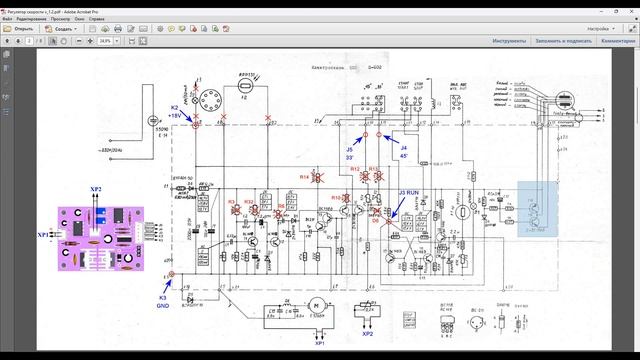Click the red PDF export icon
This screenshot has width=640, height=360.
click(193, 29)
